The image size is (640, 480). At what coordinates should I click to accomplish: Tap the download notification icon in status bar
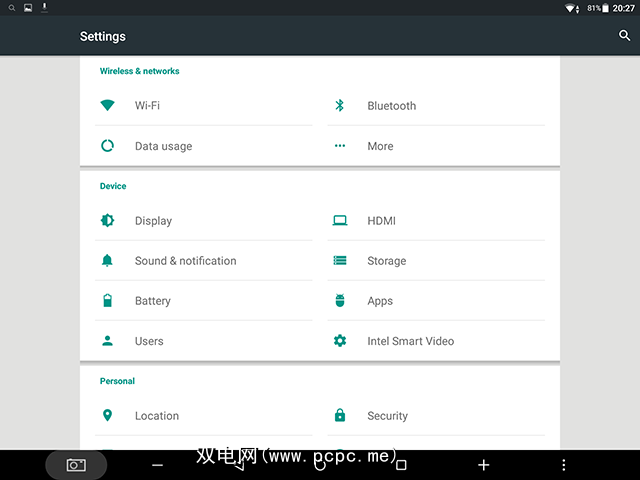pos(44,8)
